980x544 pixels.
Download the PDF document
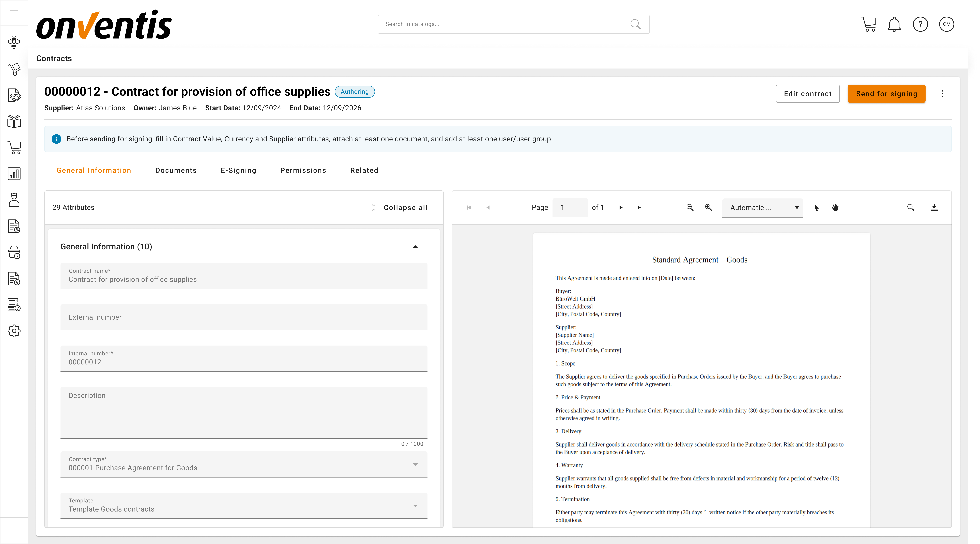click(934, 208)
